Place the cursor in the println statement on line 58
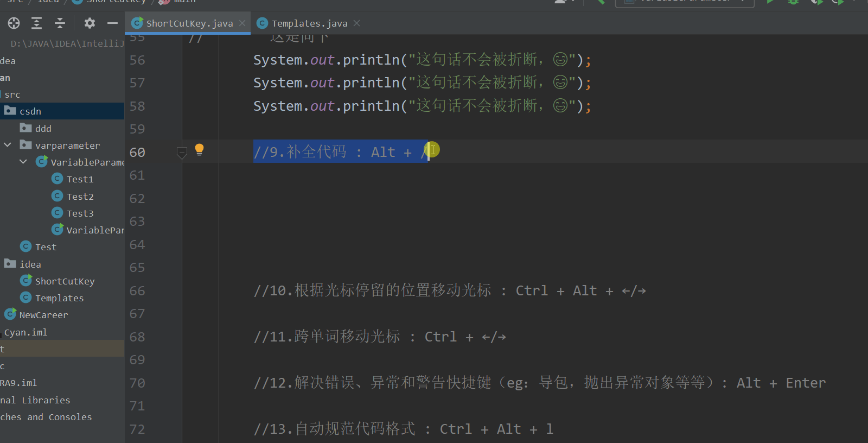This screenshot has height=443, width=868. [422, 105]
